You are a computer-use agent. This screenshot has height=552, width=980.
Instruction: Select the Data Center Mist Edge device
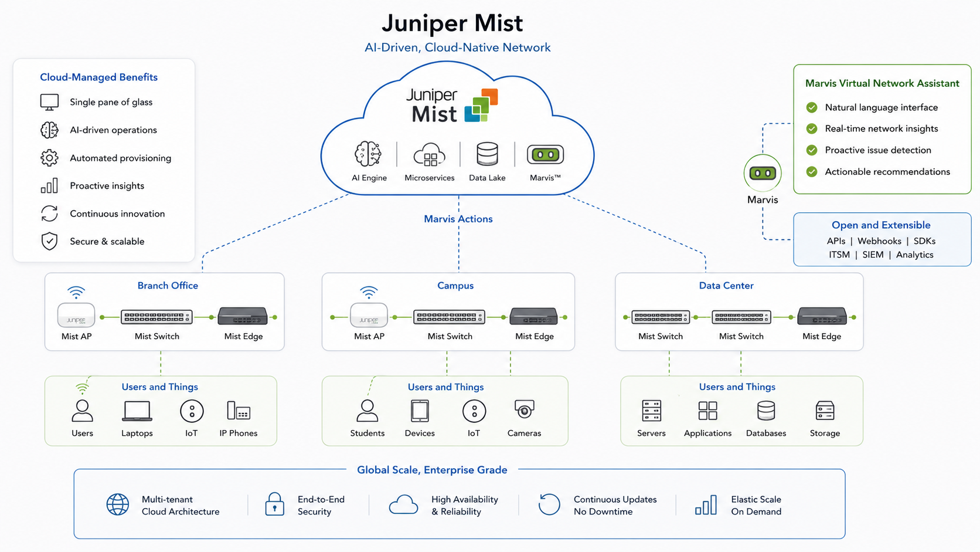822,316
